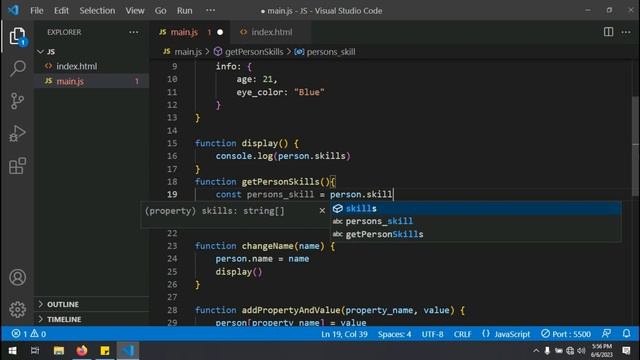The image size is (640, 360).
Task: Click the errors and warnings status indicator
Action: (29, 334)
